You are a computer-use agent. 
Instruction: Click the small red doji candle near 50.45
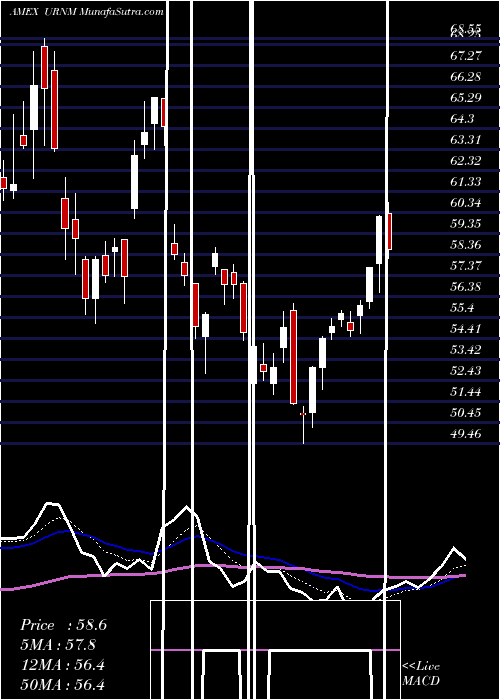click(303, 414)
